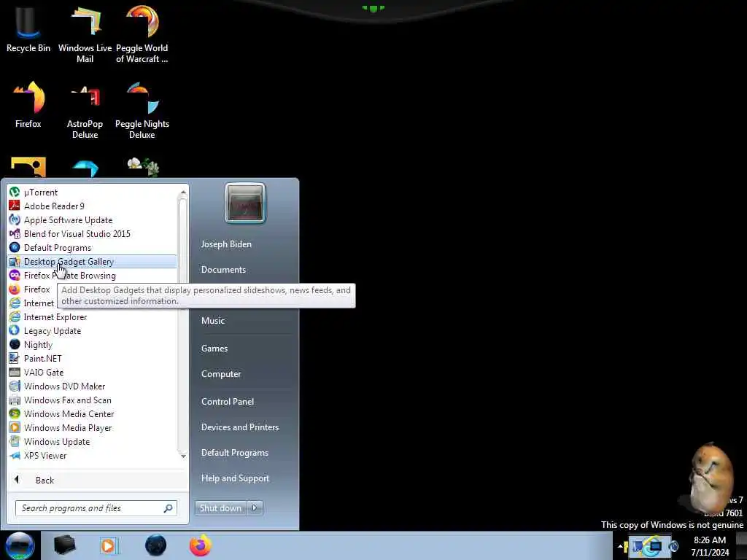Launch Windows Media Center
Screen dimensions: 747x560
[92, 414]
